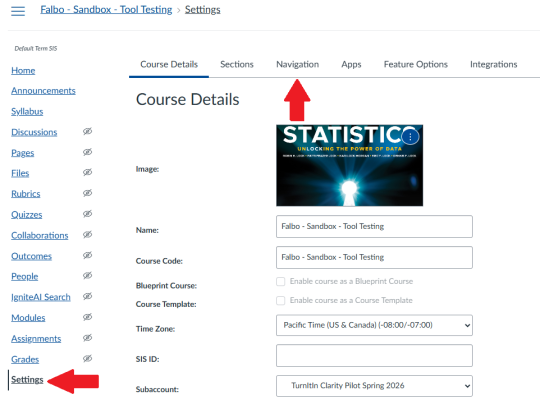
Task: Open the Assignments link
Action: [x=36, y=339]
